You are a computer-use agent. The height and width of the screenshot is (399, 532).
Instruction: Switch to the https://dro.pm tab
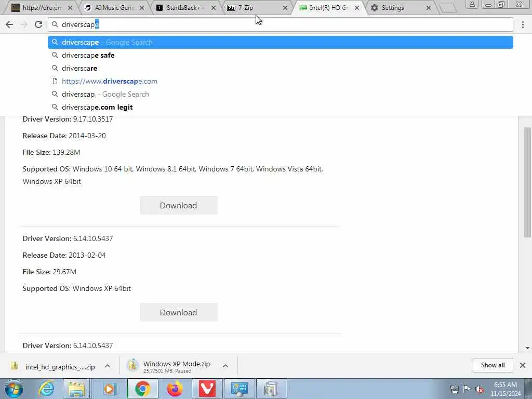[41, 7]
